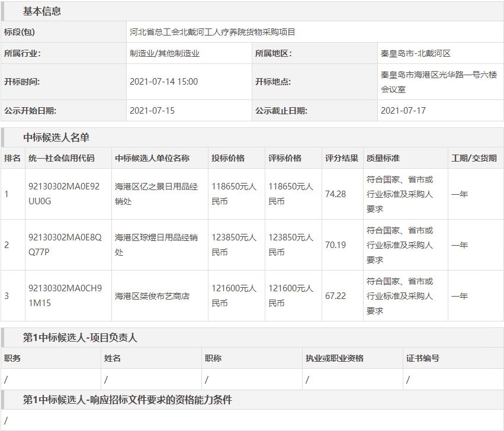Click the bid opening time 2021-07-14 15:00
Image resolution: width=504 pixels, height=431 pixels.
[163, 82]
